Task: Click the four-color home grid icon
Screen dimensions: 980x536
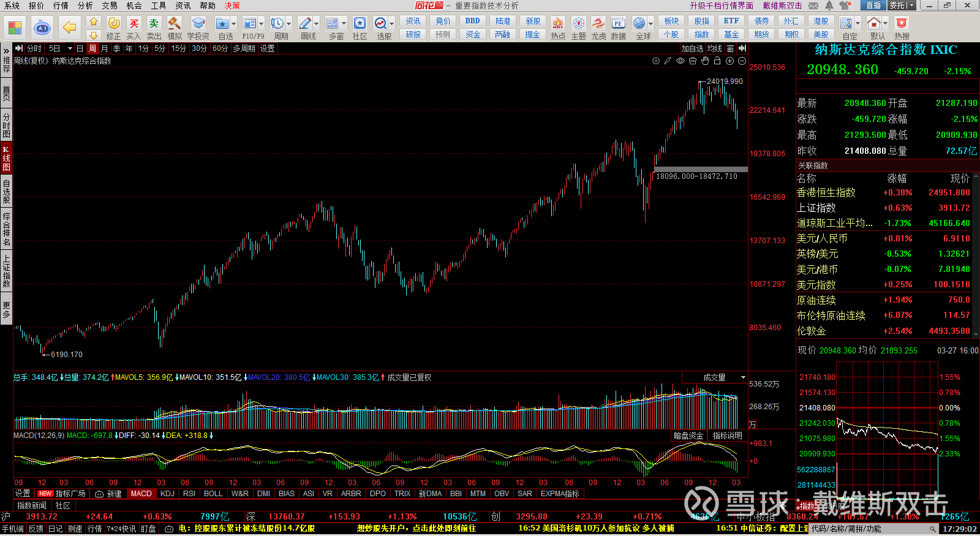Action: tap(15, 28)
